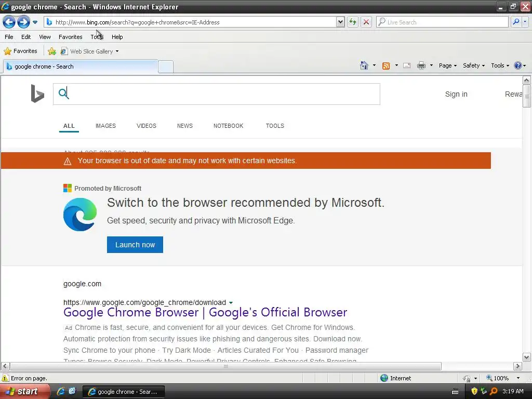The width and height of the screenshot is (532, 399).
Task: Click the Refresh page icon
Action: pyautogui.click(x=353, y=22)
